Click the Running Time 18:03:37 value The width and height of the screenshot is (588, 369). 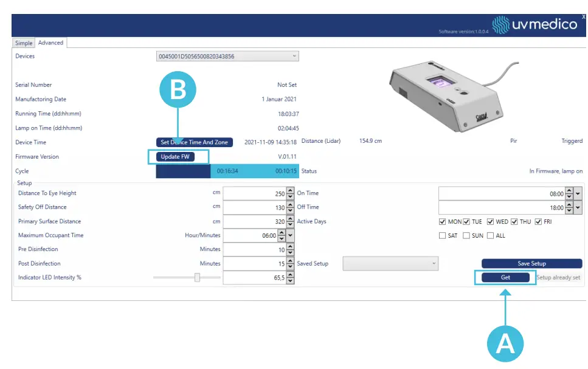[x=288, y=114]
